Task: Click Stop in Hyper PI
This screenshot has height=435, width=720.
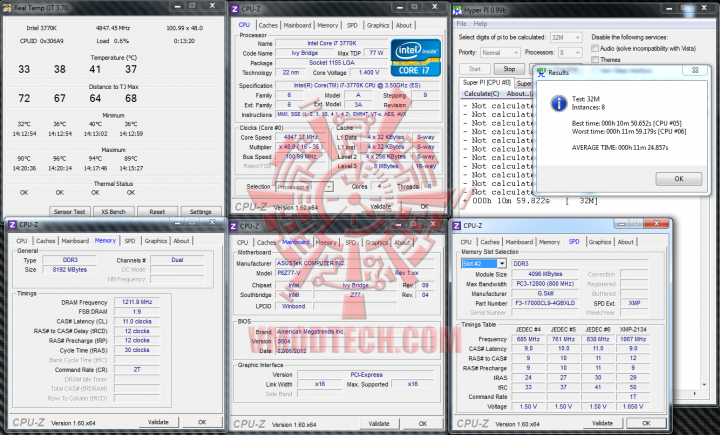Action: pyautogui.click(x=509, y=69)
